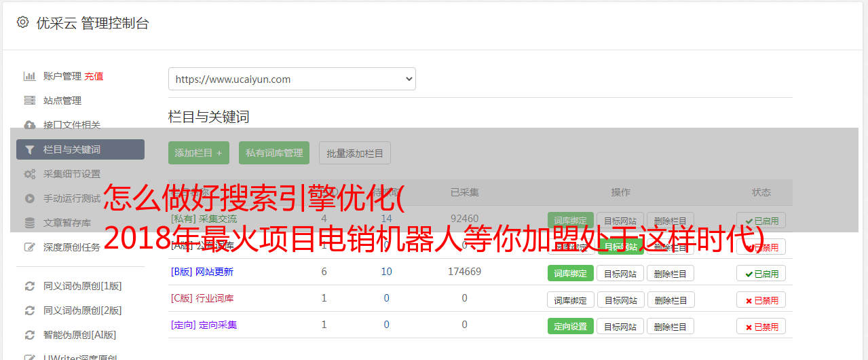This screenshot has width=868, height=360.
Task: Open the site URL dropdown
Action: [292, 79]
